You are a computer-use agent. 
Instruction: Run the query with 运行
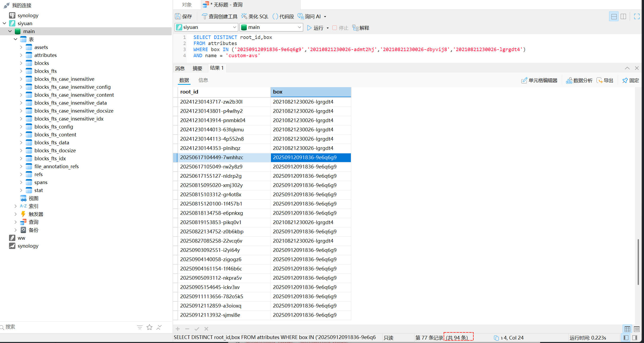[x=315, y=28]
